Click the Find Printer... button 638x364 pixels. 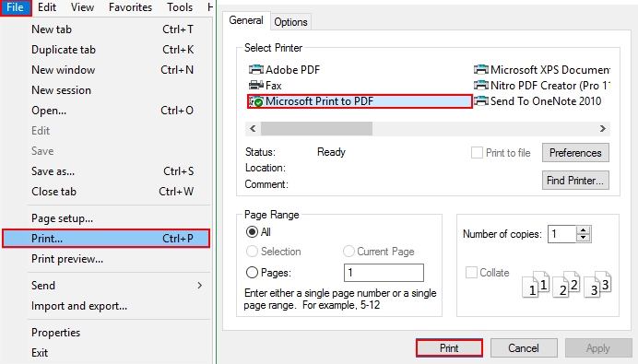(x=575, y=181)
